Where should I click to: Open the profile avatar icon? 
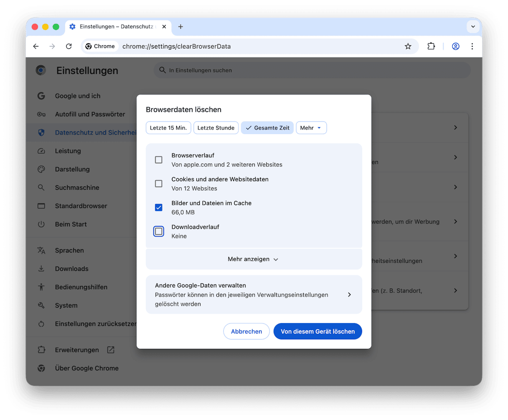tap(456, 46)
